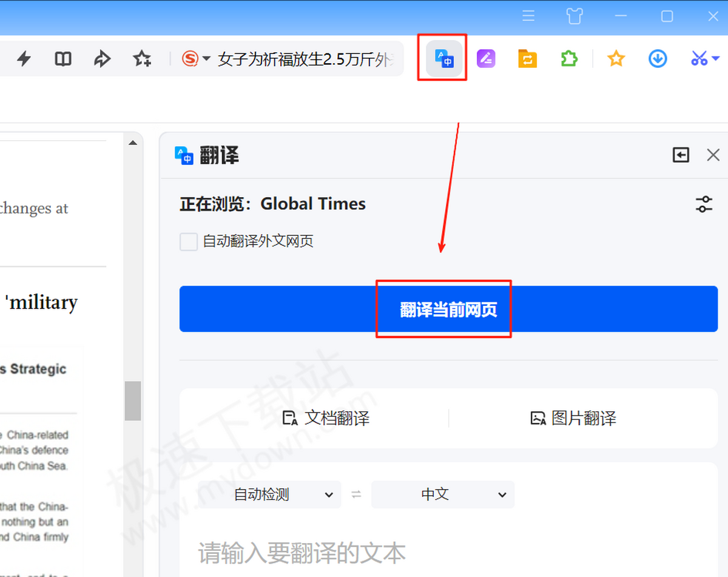Select the purple writing assistant icon
The width and height of the screenshot is (728, 577).
coord(486,58)
